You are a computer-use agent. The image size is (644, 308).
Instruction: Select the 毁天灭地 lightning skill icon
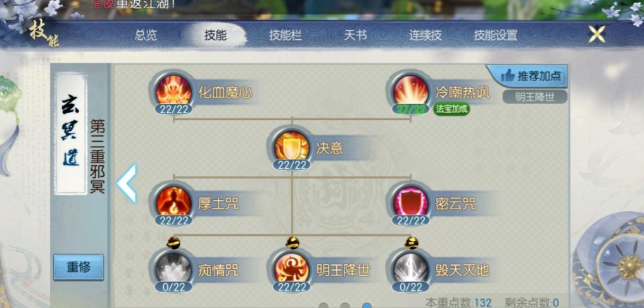411,269
